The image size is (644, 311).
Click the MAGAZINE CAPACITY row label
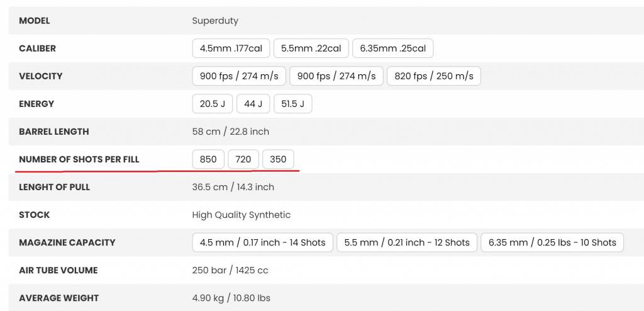(67, 243)
